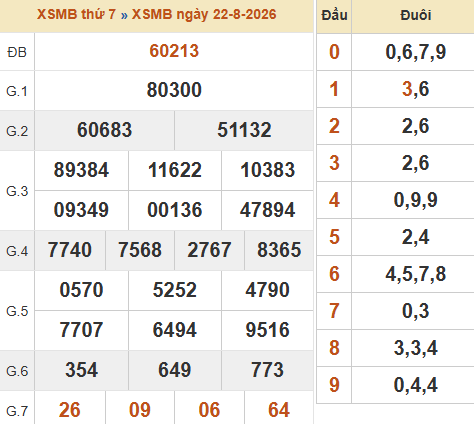Viewport: 474px width, 424px height.
Task: Click G.2 result 51132
Action: (244, 130)
